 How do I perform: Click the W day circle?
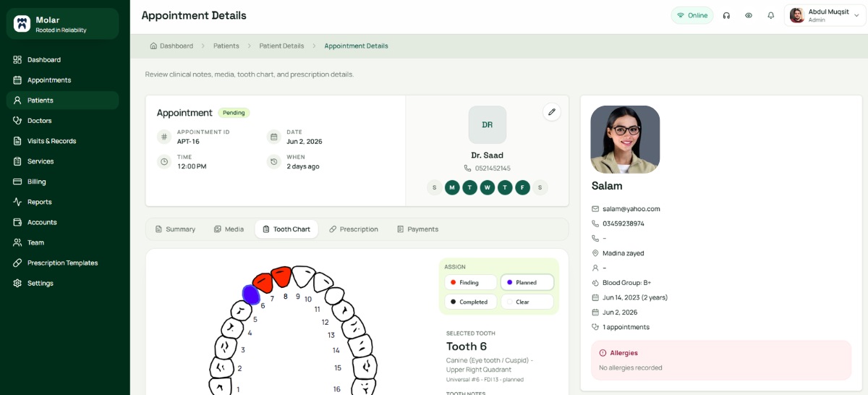[488, 187]
